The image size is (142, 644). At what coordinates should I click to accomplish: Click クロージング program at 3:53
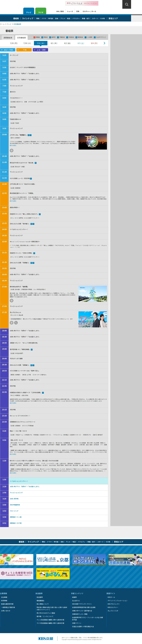pos(14,511)
